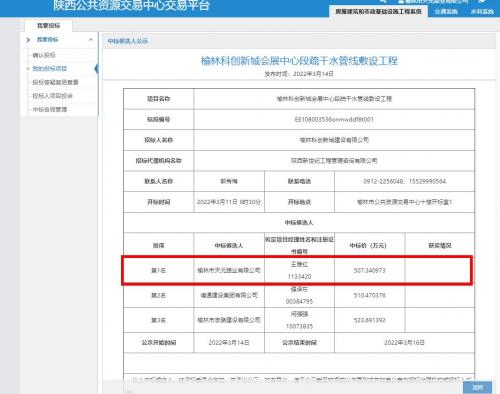The image size is (500, 394).
Task: Click the 中标候选人公示 panel heading
Action: click(x=128, y=41)
